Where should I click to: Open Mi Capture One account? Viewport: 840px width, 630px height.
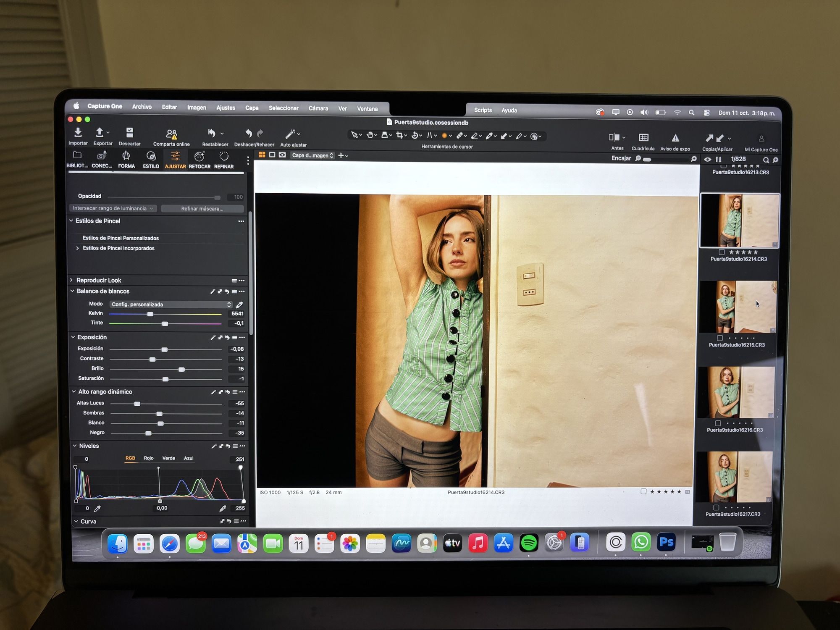pyautogui.click(x=761, y=139)
